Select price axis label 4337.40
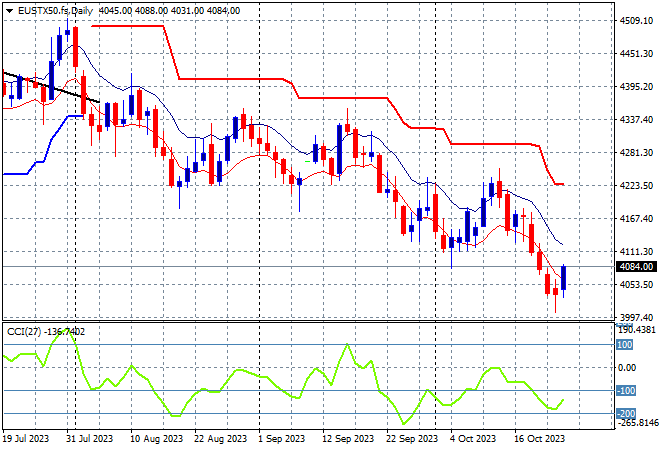 (636, 120)
